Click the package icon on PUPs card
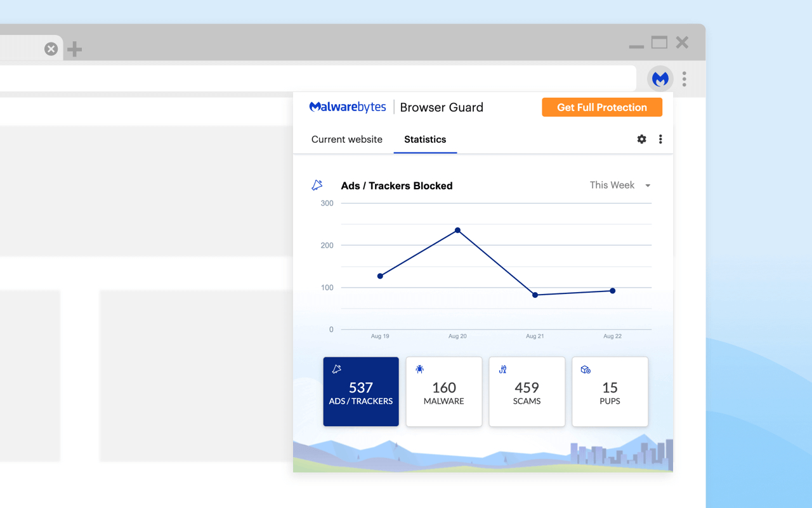Image resolution: width=812 pixels, height=508 pixels. click(586, 369)
